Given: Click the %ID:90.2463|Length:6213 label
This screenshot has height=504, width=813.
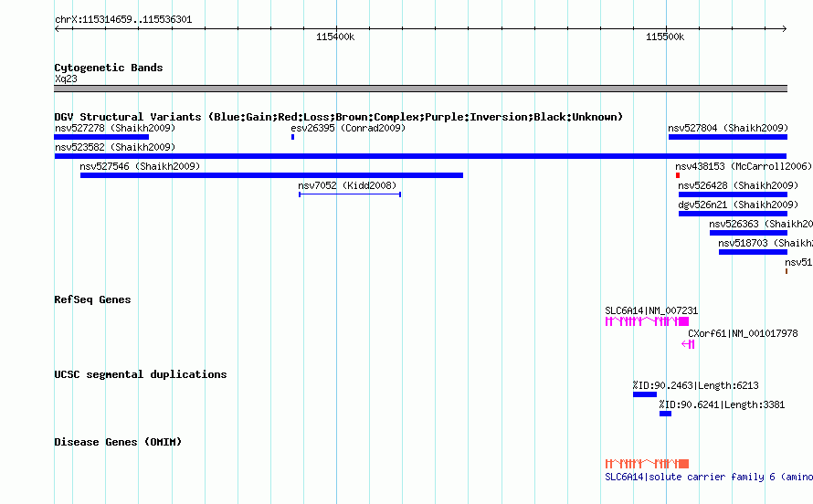Looking at the screenshot, I should (696, 385).
